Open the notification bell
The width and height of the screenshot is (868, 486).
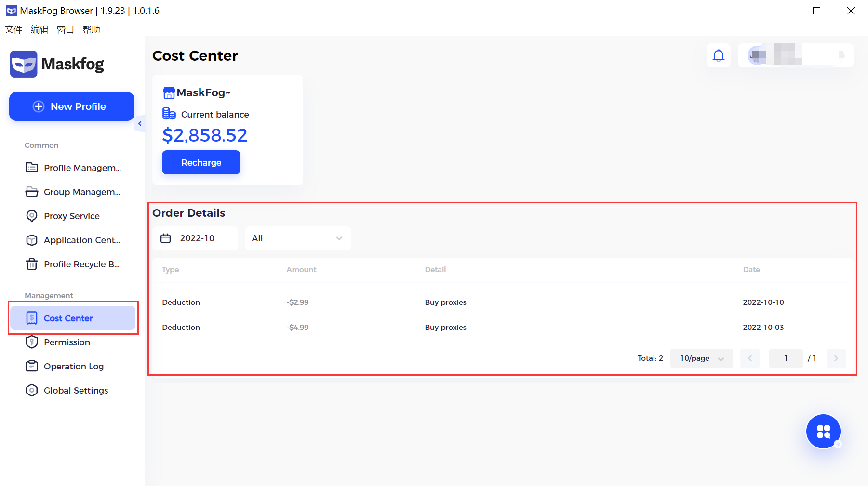[719, 55]
